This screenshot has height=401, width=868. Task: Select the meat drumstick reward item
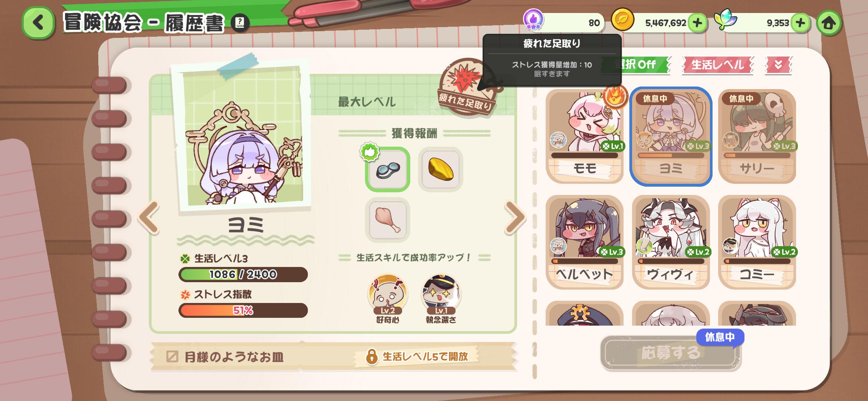(x=388, y=220)
